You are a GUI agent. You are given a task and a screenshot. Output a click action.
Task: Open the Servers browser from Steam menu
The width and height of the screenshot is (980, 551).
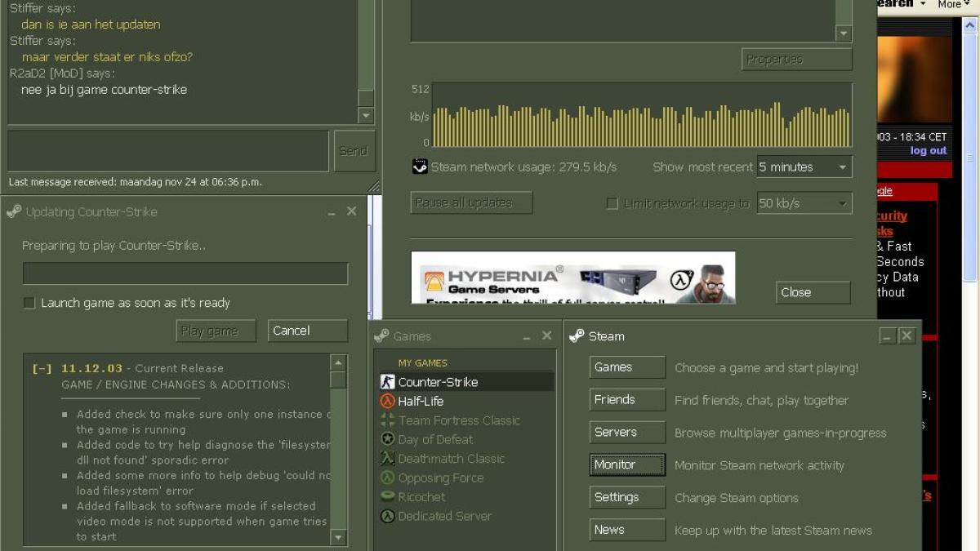tap(626, 433)
